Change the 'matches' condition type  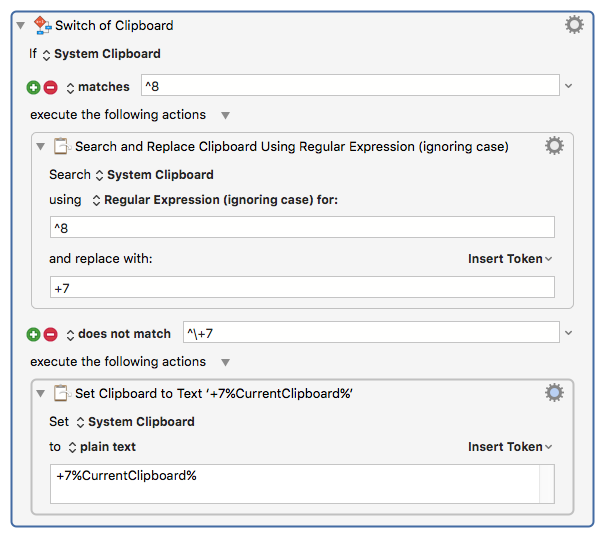pos(98,87)
